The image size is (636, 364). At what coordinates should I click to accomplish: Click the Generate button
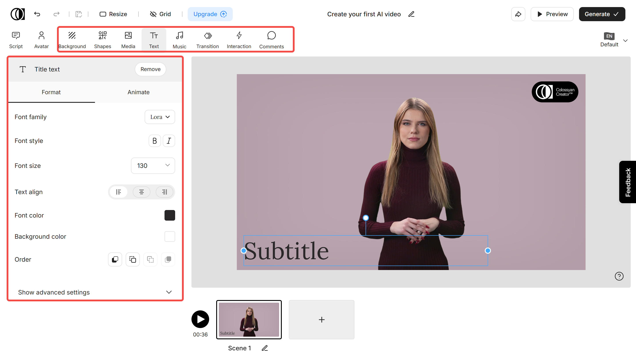tap(602, 14)
